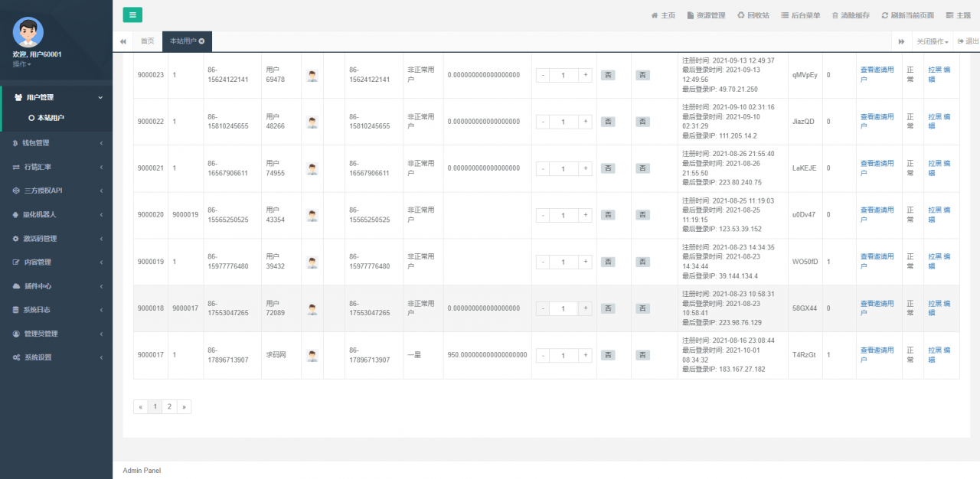Open the 关闭操作 dropdown

932,41
